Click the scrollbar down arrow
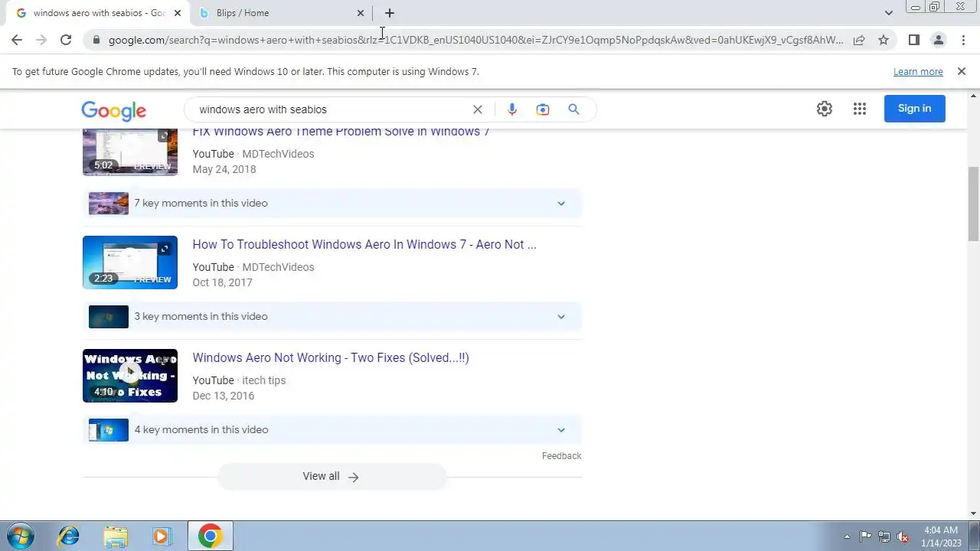980x551 pixels. [973, 514]
